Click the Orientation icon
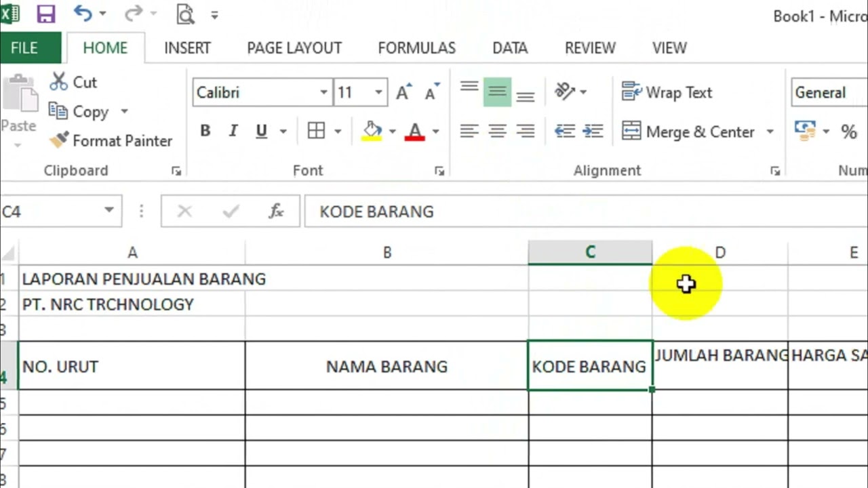The height and width of the screenshot is (488, 868). [x=565, y=91]
